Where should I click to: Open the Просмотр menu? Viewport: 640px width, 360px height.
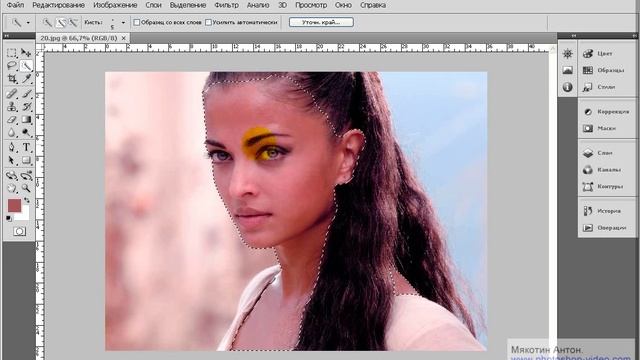(x=311, y=5)
